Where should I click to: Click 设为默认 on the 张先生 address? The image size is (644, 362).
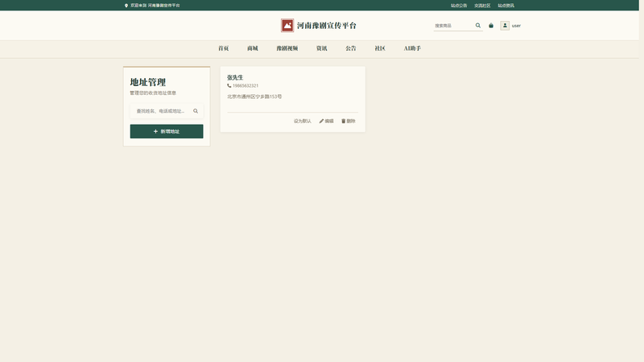[x=303, y=121]
